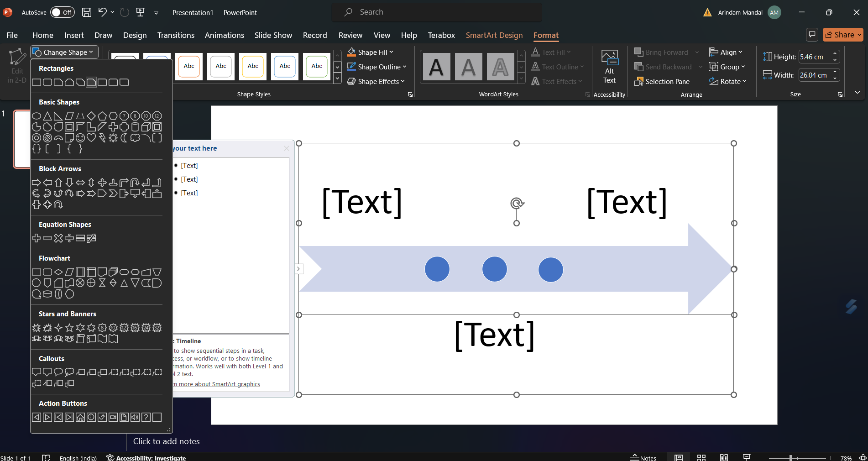Choose the Flowchart Decision diamond
The width and height of the screenshot is (868, 461).
click(58, 272)
